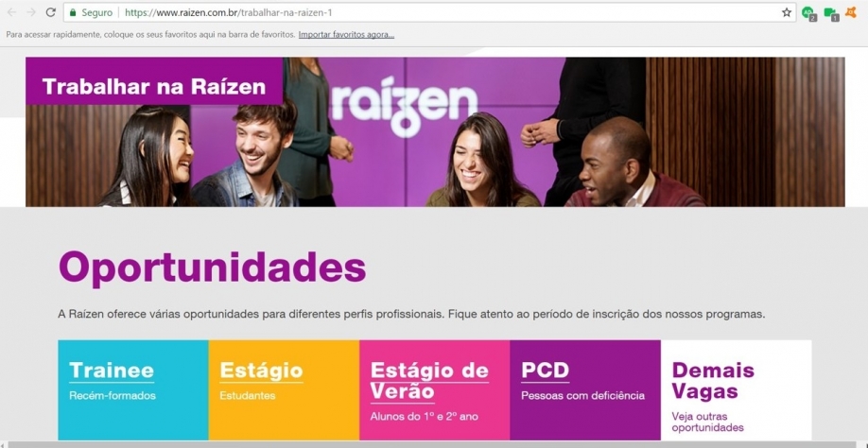
Task: Click the 'Oportunidades' heading
Action: [212, 267]
